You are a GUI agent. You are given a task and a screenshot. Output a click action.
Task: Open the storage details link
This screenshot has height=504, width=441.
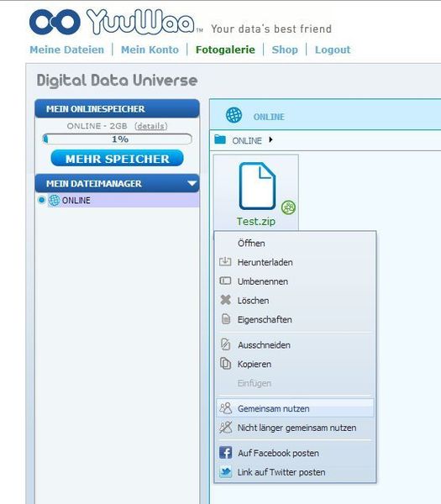[151, 126]
